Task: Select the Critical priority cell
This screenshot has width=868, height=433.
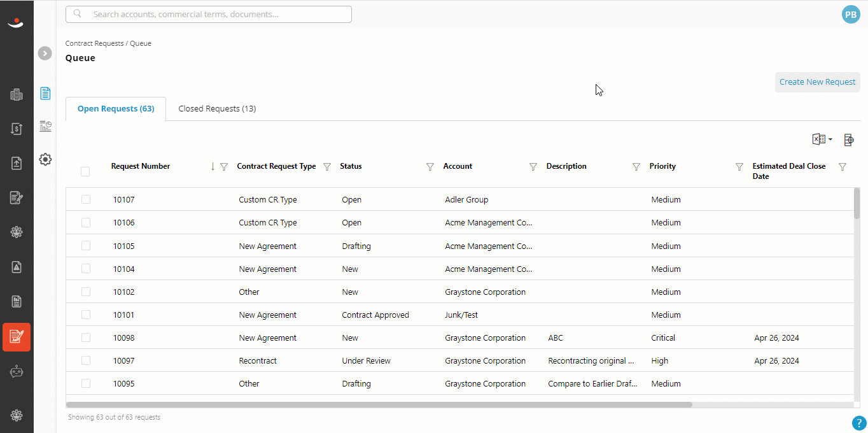Action: click(x=663, y=337)
